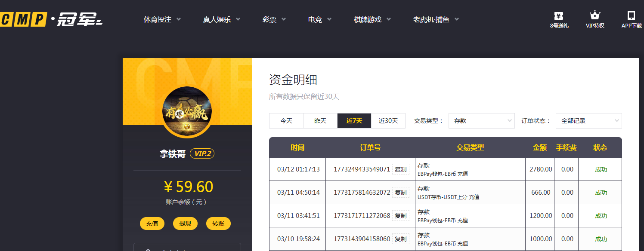Expand the 体育投注 navigation menu
Viewport: 644px width, 251px height.
point(162,19)
